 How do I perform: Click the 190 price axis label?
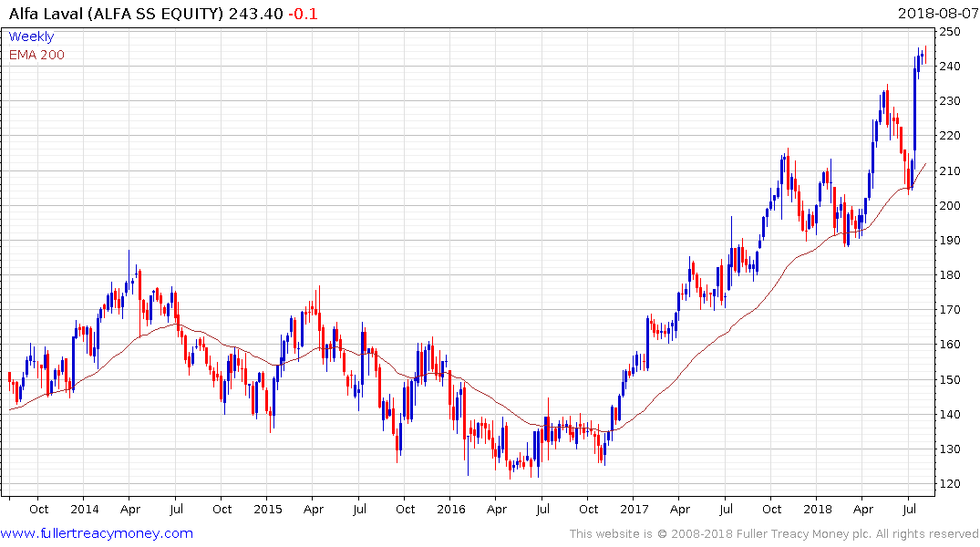coord(950,240)
